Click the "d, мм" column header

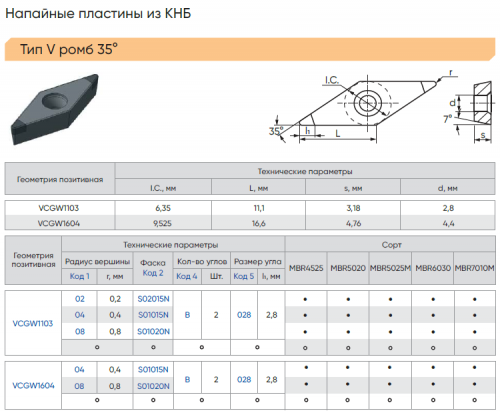pyautogui.click(x=448, y=188)
